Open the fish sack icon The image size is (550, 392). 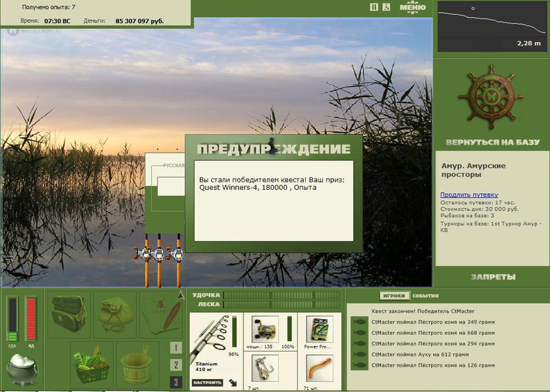[115, 314]
